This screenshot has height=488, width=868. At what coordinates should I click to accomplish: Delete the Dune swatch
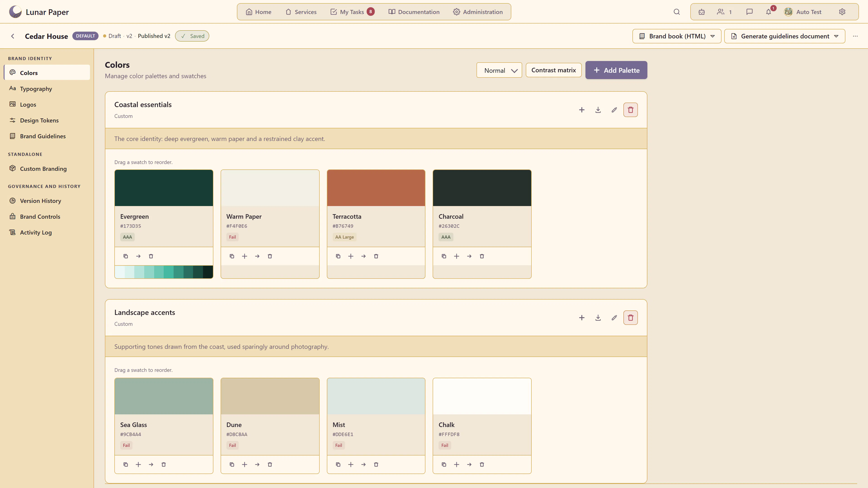pos(270,465)
